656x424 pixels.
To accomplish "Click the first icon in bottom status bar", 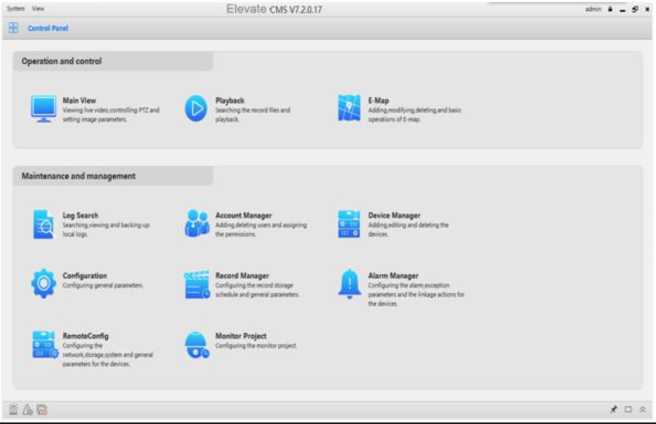I will click(13, 409).
